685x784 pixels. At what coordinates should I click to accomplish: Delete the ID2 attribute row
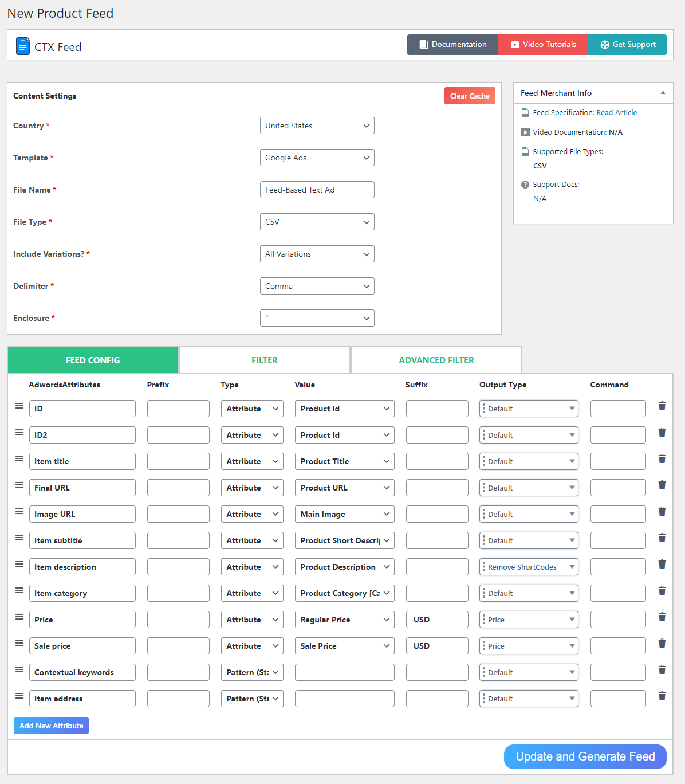662,432
